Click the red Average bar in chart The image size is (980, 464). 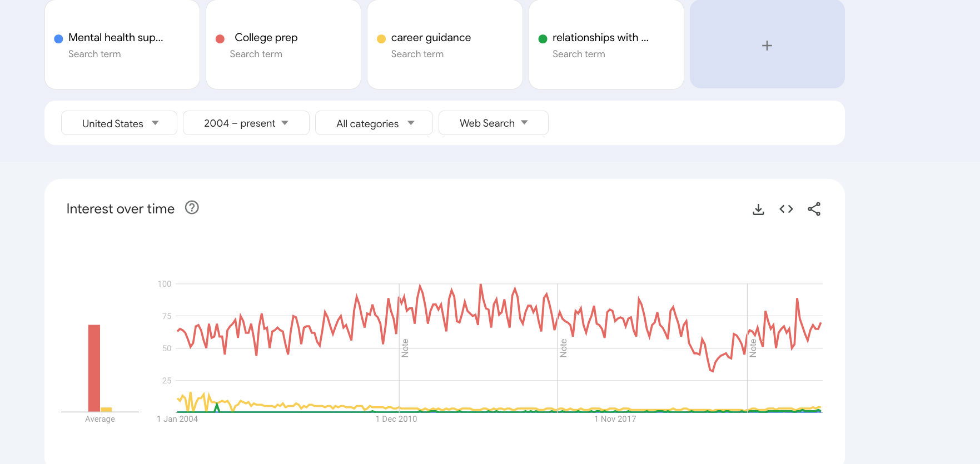[x=94, y=368]
